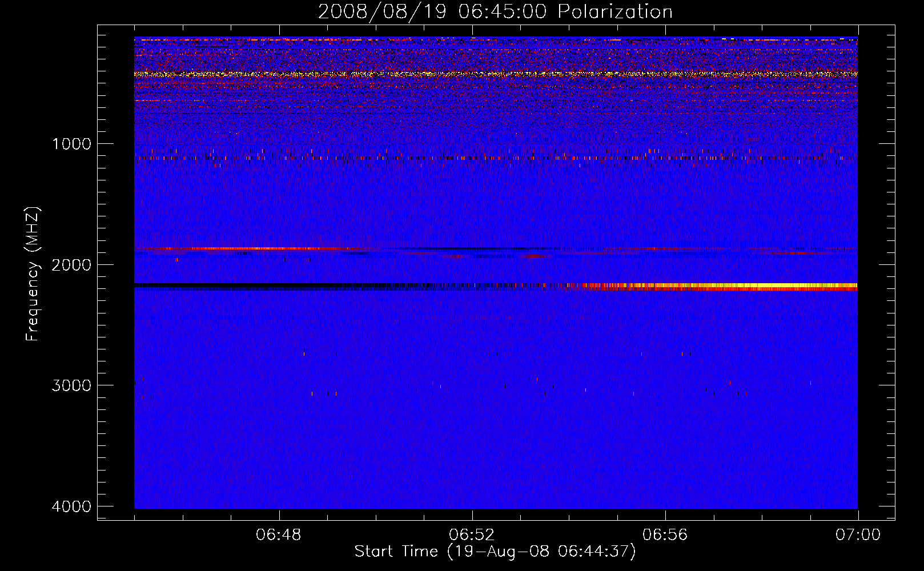Click the 2000 frequency tick label
Image resolution: width=924 pixels, height=571 pixels.
[72, 265]
